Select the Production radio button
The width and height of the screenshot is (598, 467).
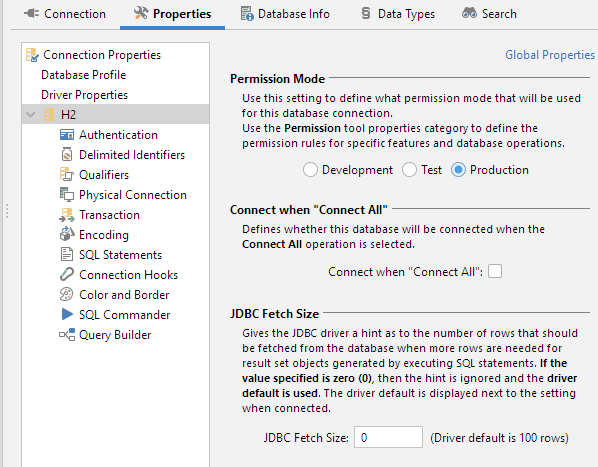(458, 170)
